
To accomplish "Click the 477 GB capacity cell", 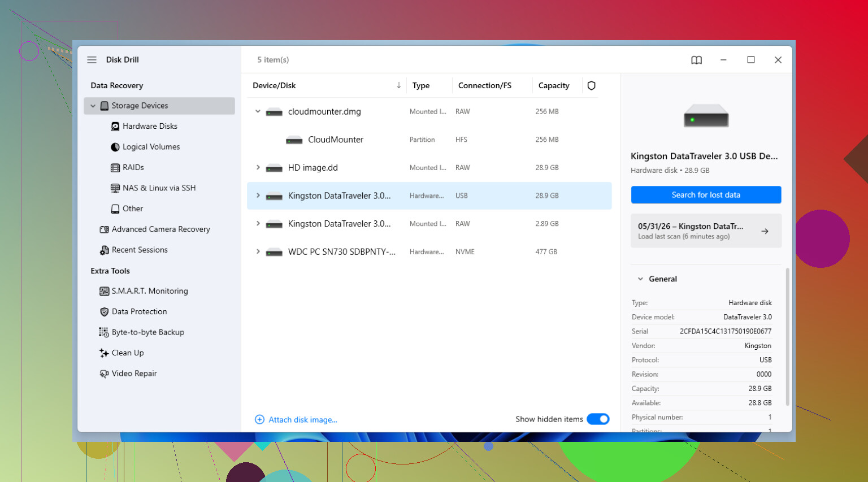I will (546, 252).
